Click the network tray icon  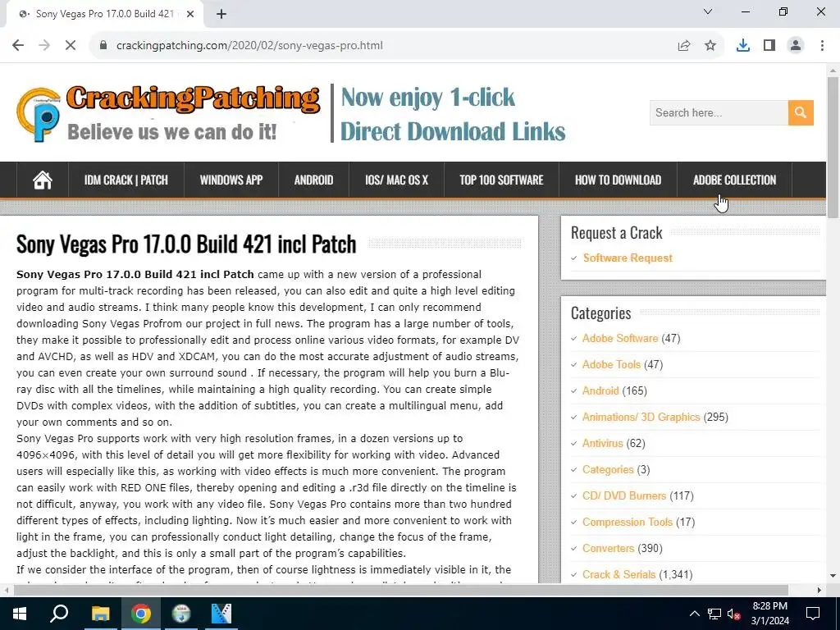click(x=714, y=614)
